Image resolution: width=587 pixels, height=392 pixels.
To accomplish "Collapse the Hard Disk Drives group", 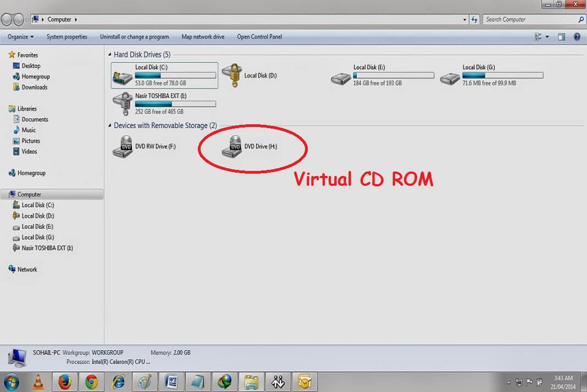I will [x=110, y=54].
